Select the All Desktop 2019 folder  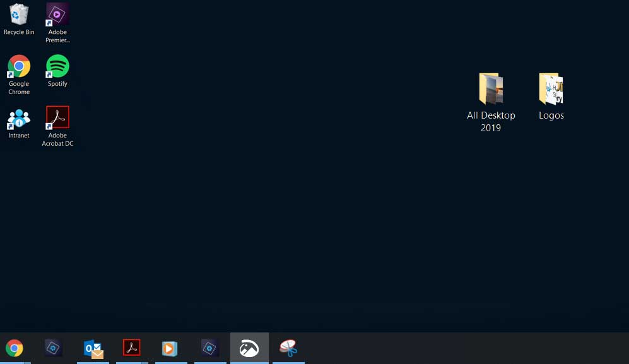pos(491,103)
